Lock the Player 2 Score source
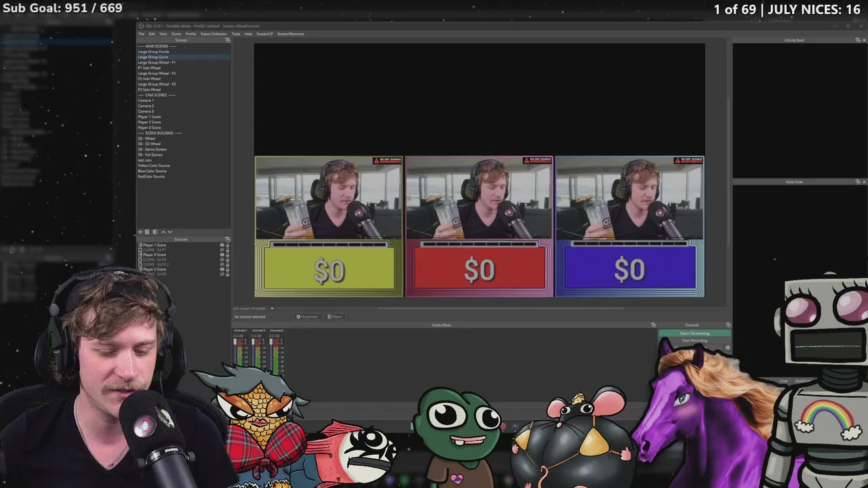The image size is (868, 488). tap(227, 269)
